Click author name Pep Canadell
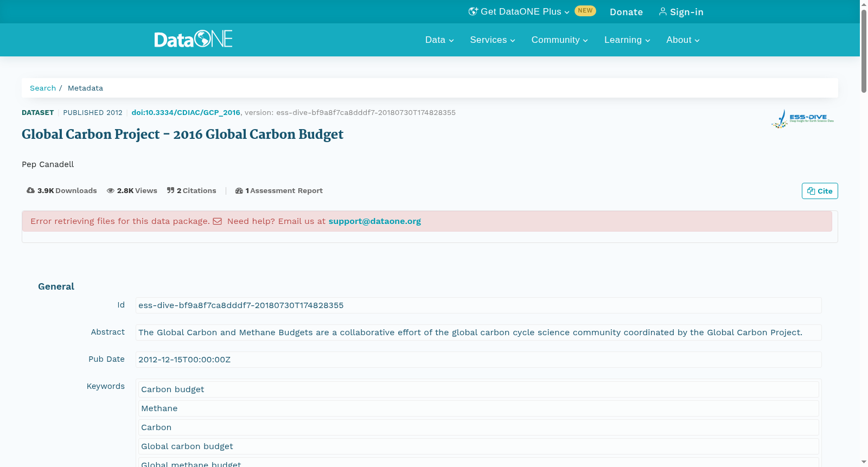 point(48,164)
